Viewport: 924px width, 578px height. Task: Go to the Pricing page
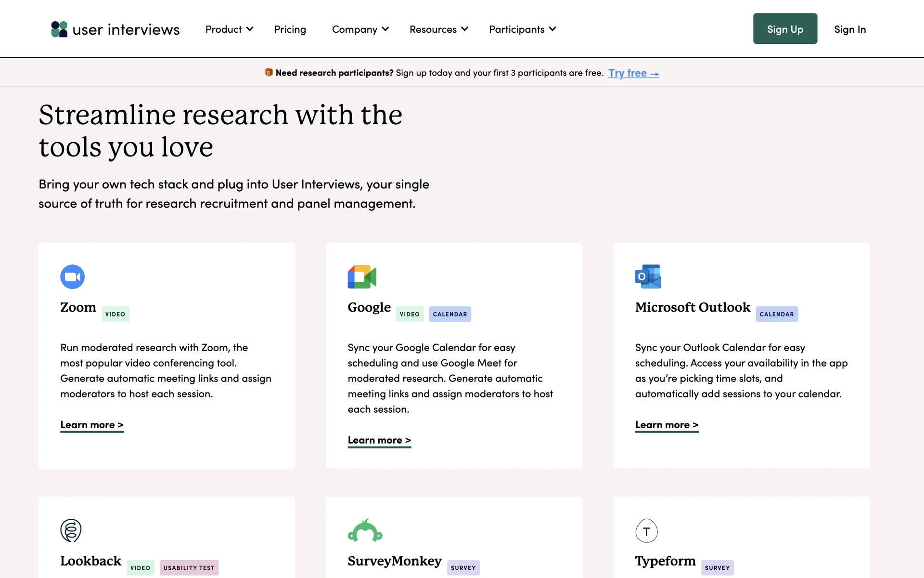[x=290, y=29]
